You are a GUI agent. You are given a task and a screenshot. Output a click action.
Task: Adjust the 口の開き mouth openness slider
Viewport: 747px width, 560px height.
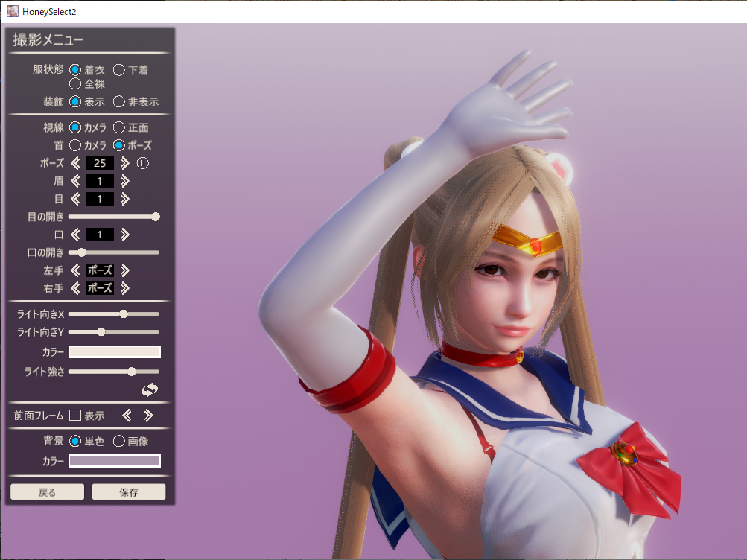[x=114, y=252]
